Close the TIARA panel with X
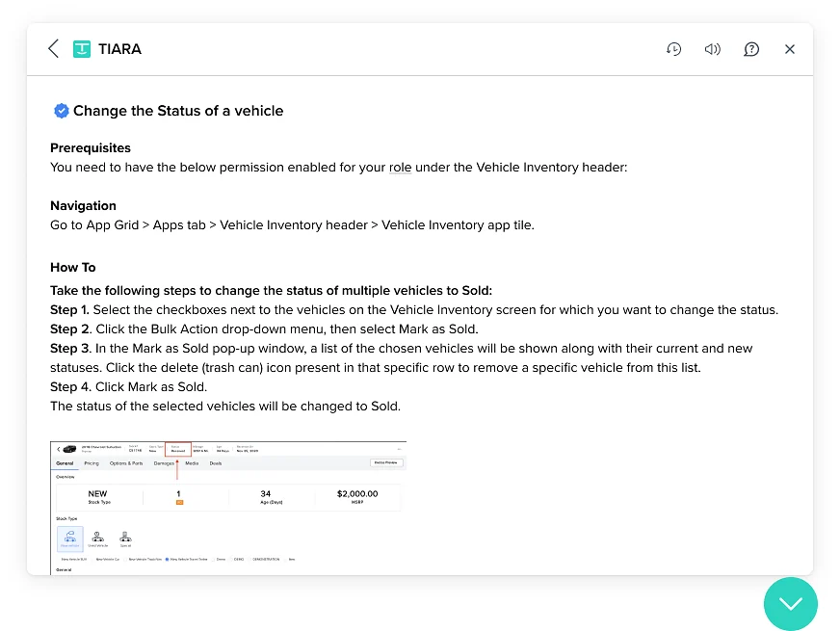840x631 pixels. pos(790,49)
